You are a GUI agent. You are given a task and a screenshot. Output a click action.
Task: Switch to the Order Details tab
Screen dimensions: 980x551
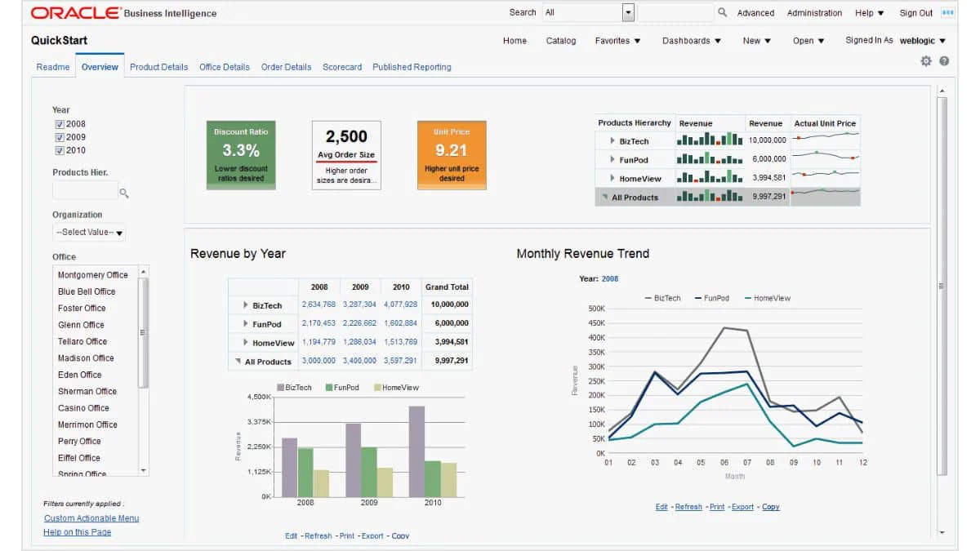coord(286,67)
